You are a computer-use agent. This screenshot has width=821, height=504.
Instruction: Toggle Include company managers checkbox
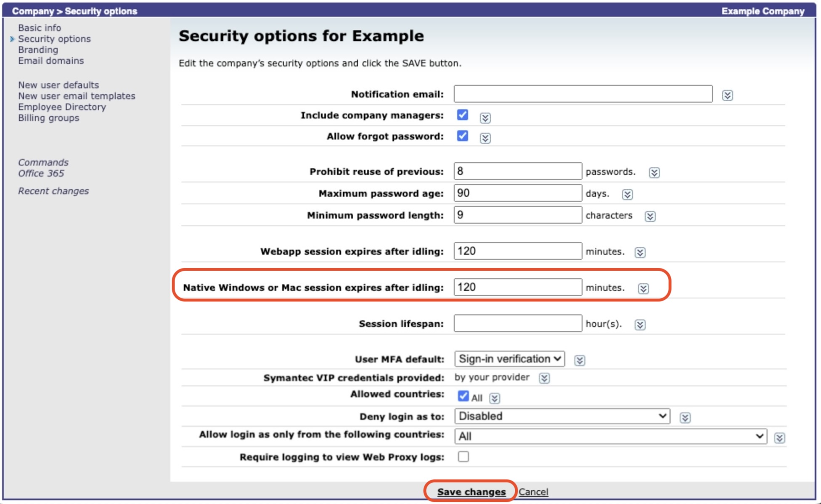click(463, 115)
